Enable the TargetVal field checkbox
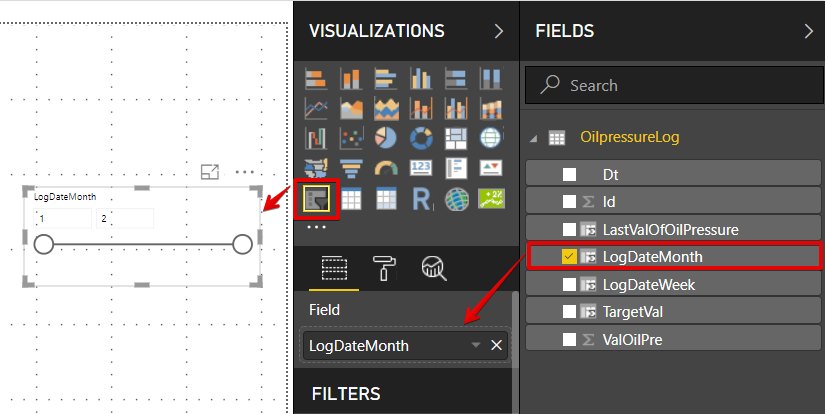The image size is (828, 414). pyautogui.click(x=569, y=312)
